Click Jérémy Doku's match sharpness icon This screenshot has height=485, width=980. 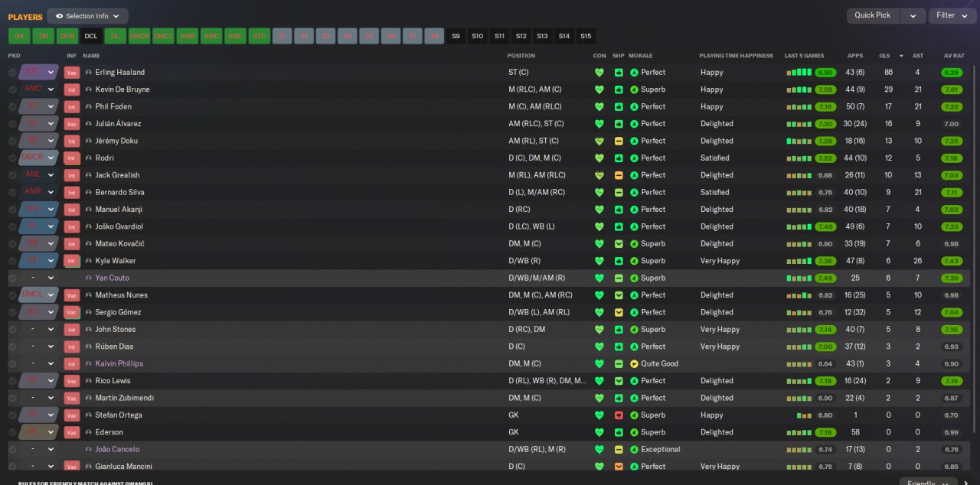pos(619,141)
